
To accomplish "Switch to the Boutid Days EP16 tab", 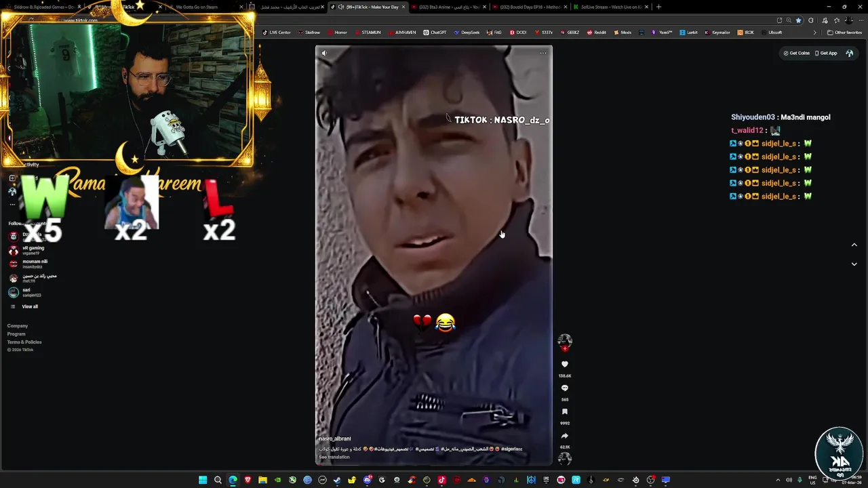I will [530, 7].
